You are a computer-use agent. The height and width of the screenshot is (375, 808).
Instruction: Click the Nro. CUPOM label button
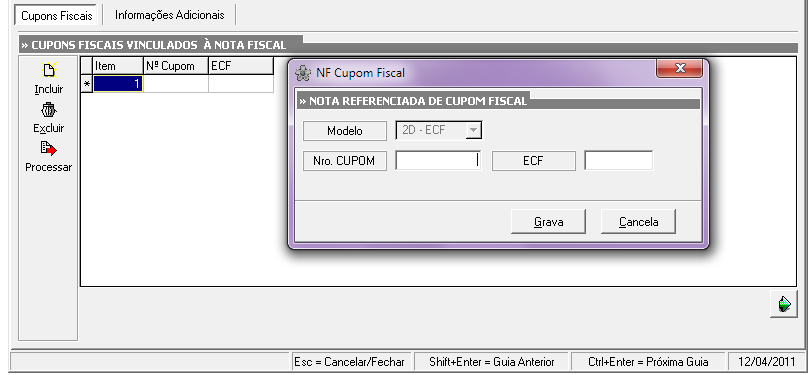pyautogui.click(x=345, y=161)
